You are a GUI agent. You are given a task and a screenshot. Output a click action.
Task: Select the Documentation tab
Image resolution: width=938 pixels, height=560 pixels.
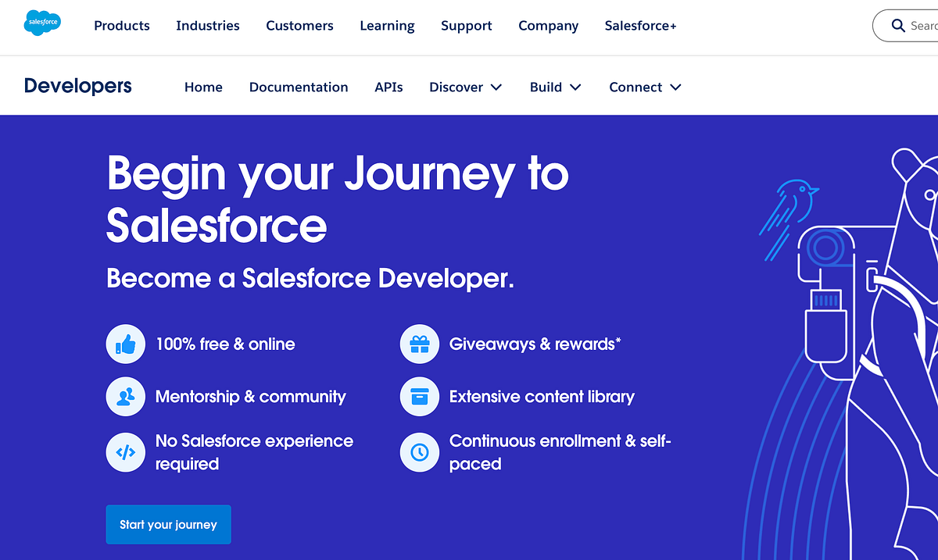[x=299, y=87]
